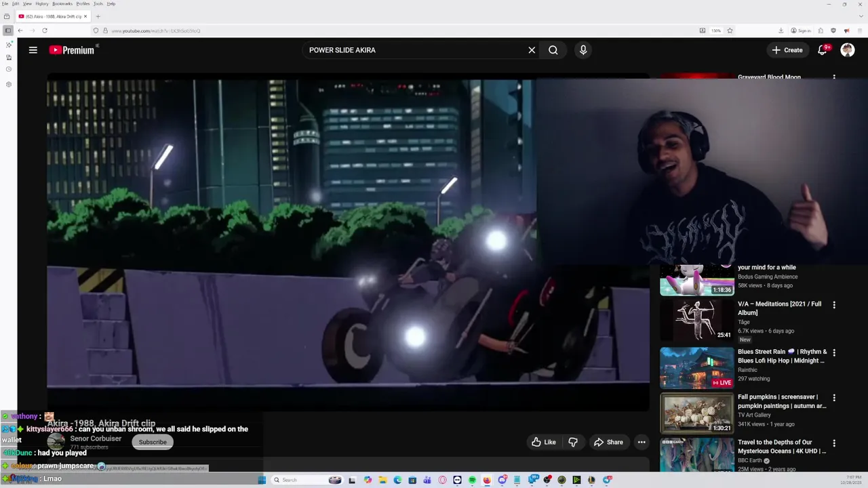Viewport: 868px width, 488px height.
Task: Share the video
Action: pos(608,442)
